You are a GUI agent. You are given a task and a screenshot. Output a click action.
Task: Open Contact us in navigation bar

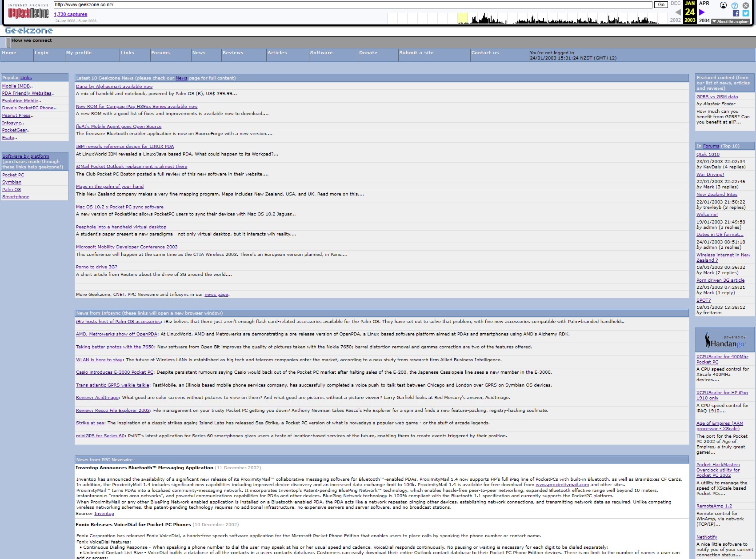[x=485, y=52]
